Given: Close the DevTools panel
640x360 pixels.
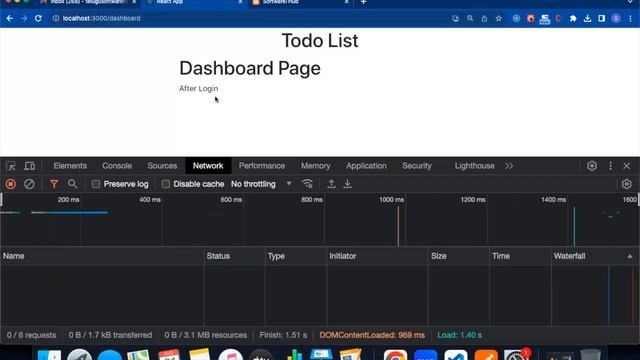Looking at the screenshot, I should tap(627, 166).
